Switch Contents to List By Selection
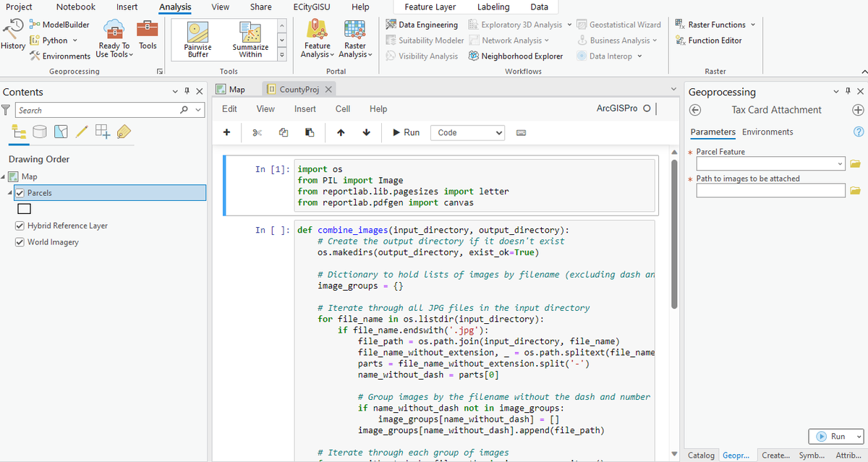 pyautogui.click(x=61, y=131)
